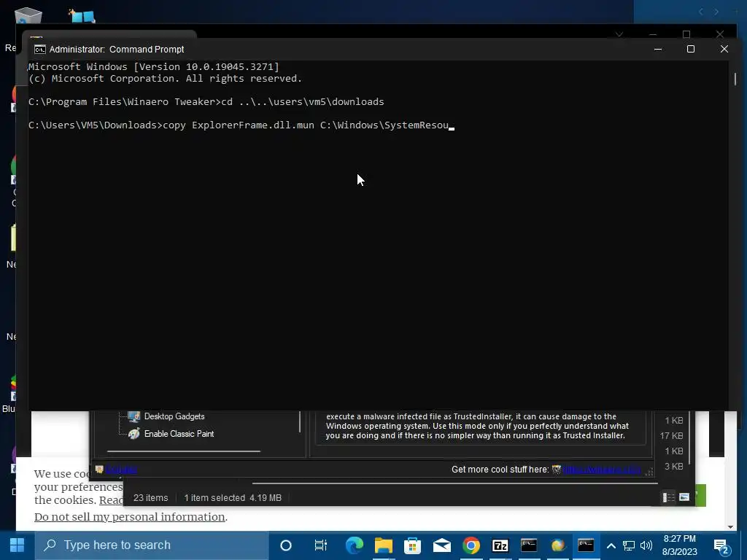Open File Explorer from taskbar
The height and width of the screenshot is (560, 747).
383,545
